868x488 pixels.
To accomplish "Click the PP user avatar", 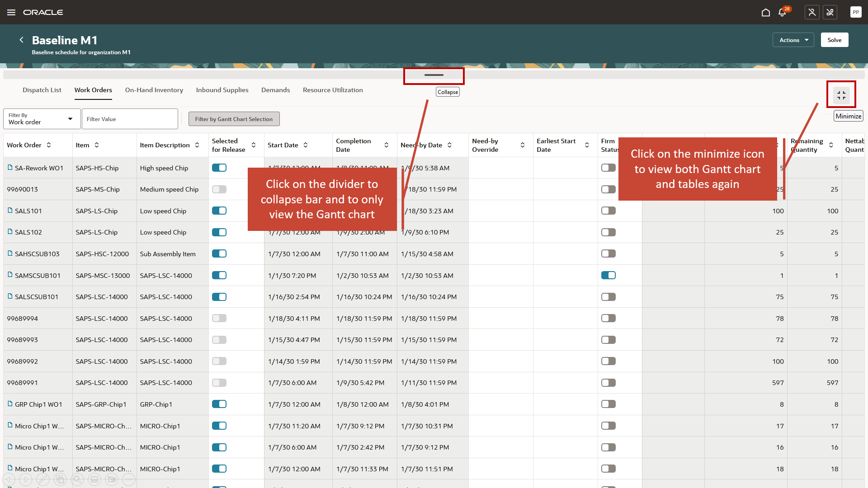I will pos(855,12).
